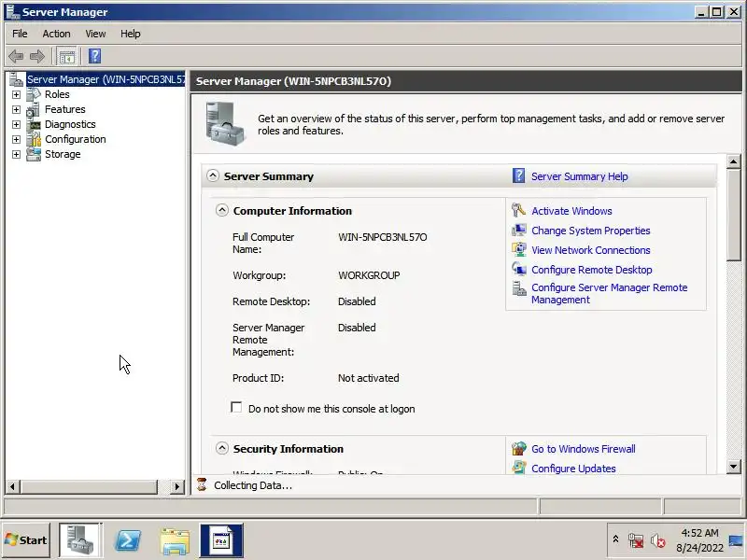Screen dimensions: 747x560
Task: Open the File menu
Action: [x=20, y=34]
